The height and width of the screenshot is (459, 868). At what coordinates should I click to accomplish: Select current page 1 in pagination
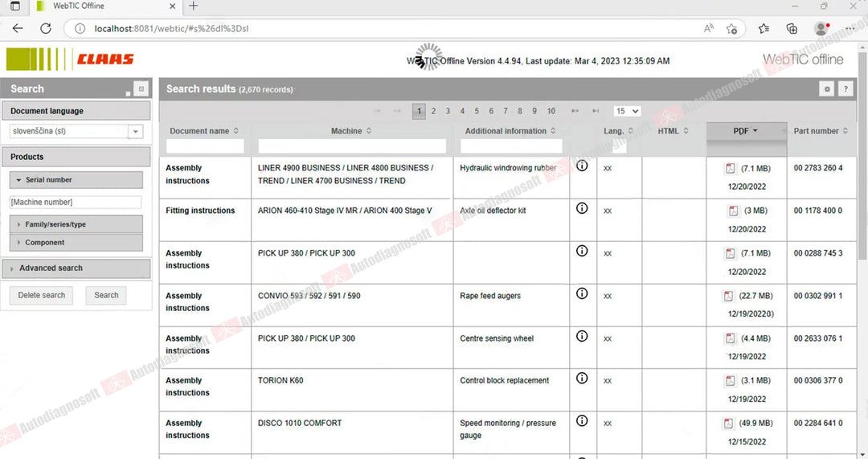coord(419,111)
